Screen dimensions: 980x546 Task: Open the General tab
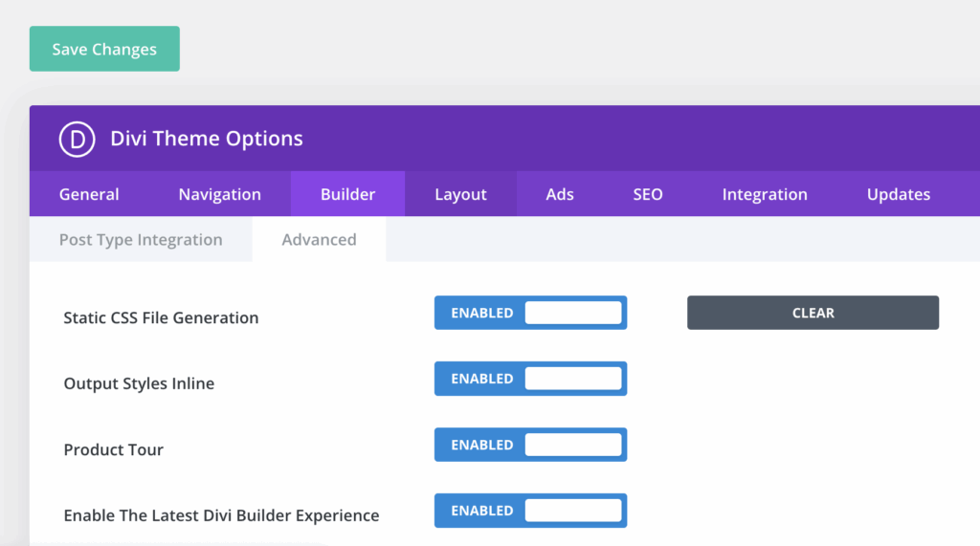(89, 194)
